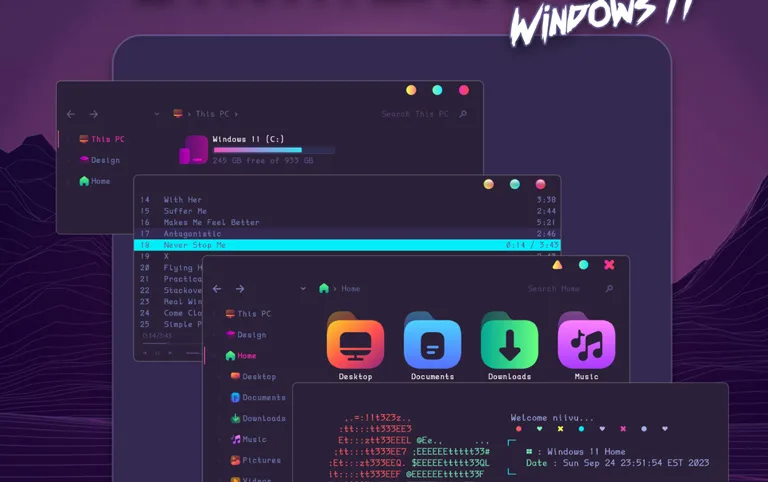Open Home in This PC window sidebar
This screenshot has width=768, height=482.
(95, 181)
